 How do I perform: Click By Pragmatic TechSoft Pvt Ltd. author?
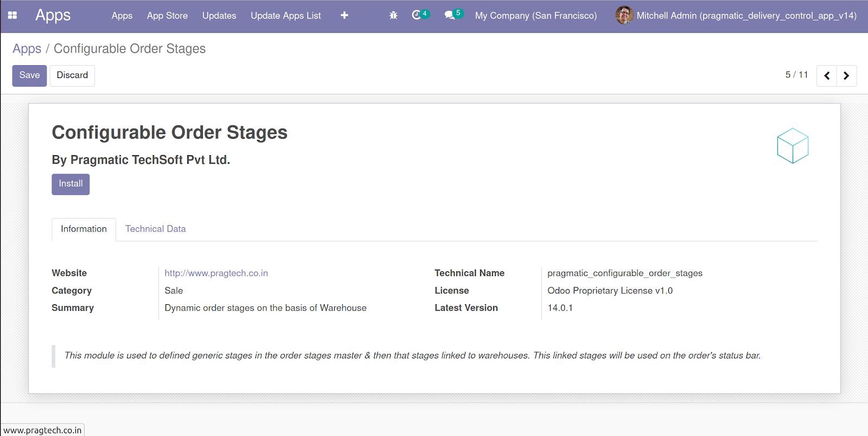[141, 160]
